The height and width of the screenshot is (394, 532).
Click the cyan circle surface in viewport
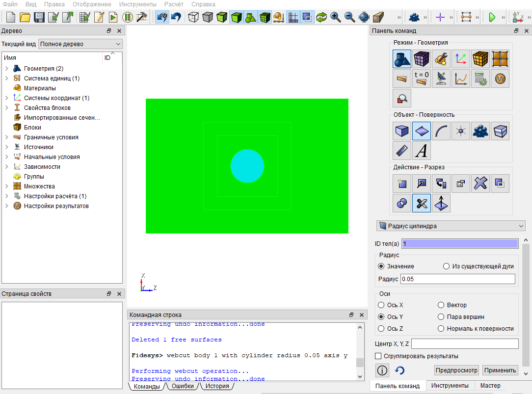pos(247,166)
